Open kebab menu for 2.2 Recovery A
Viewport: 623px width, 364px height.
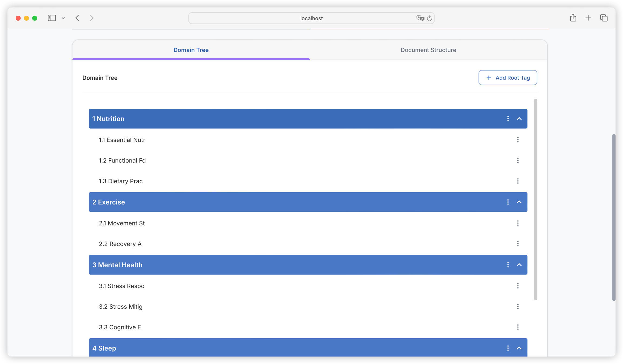click(x=518, y=244)
